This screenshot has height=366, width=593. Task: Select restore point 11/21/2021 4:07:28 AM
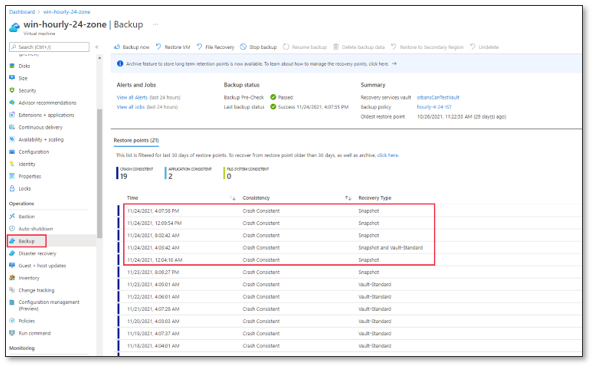tap(348, 309)
